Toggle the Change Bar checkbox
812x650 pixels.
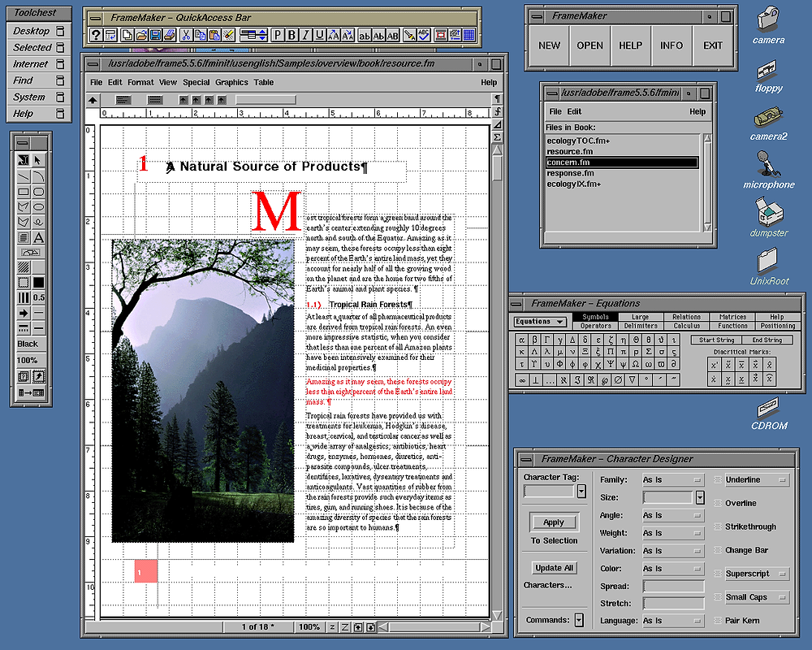coord(718,550)
